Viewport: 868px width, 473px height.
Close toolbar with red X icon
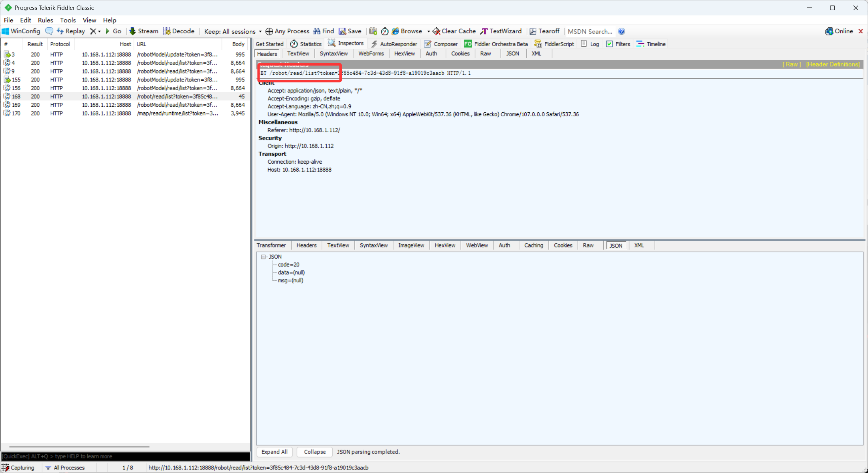click(860, 31)
